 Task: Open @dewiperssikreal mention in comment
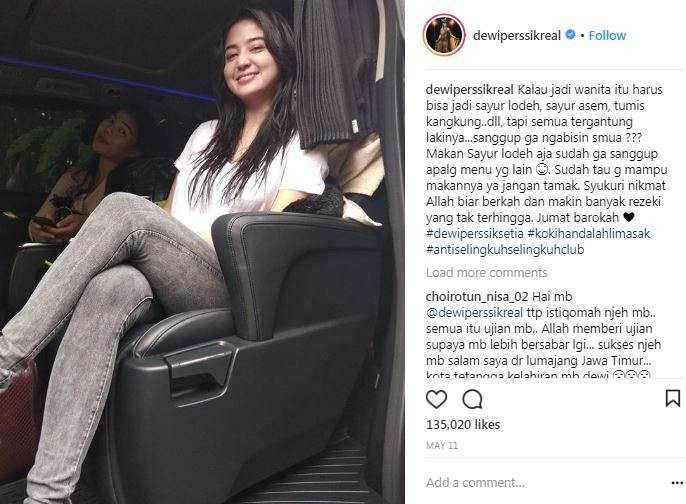click(x=474, y=313)
